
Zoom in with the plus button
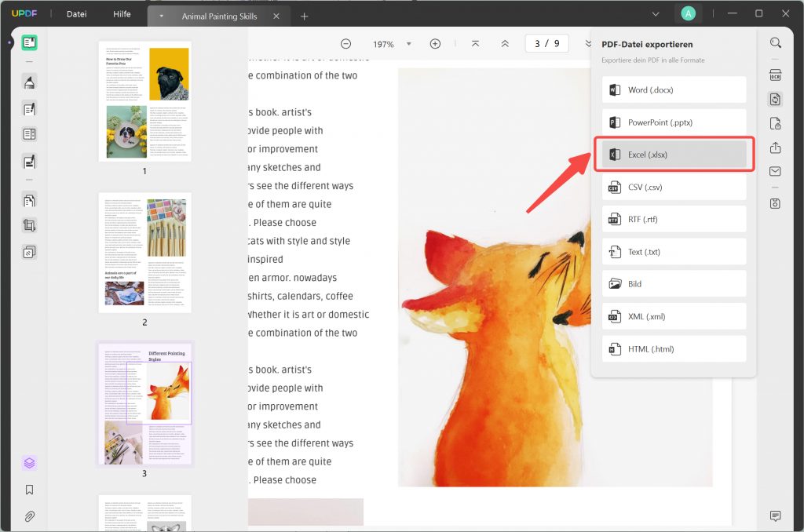tap(435, 44)
